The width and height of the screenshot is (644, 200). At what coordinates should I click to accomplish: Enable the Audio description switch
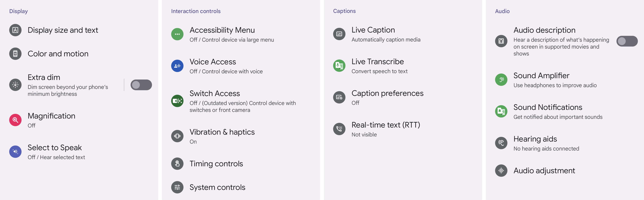[x=627, y=41]
